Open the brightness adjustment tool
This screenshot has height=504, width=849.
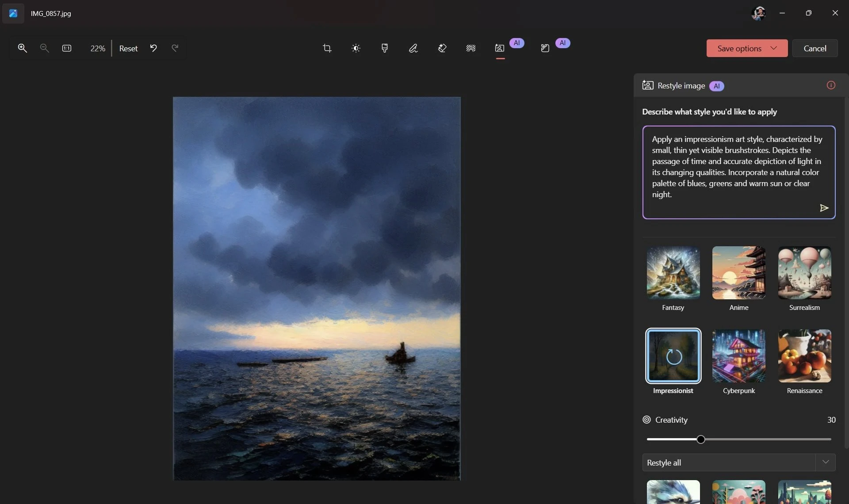(356, 48)
